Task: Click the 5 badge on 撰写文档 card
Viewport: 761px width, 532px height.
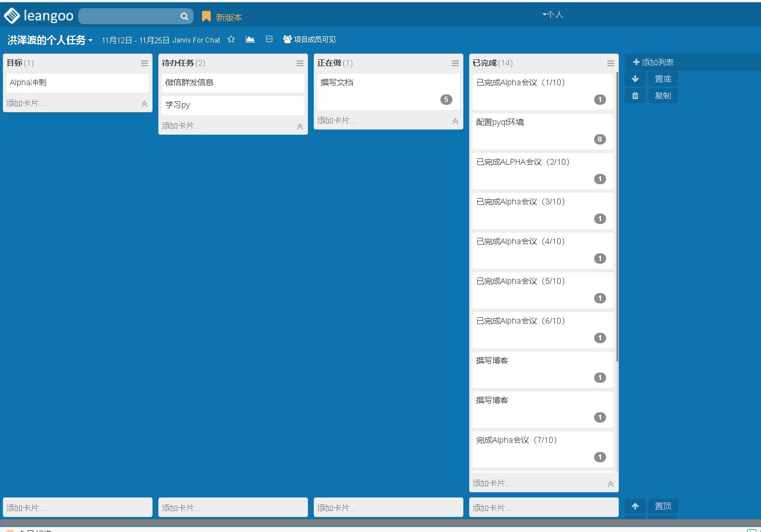Action: coord(446,100)
